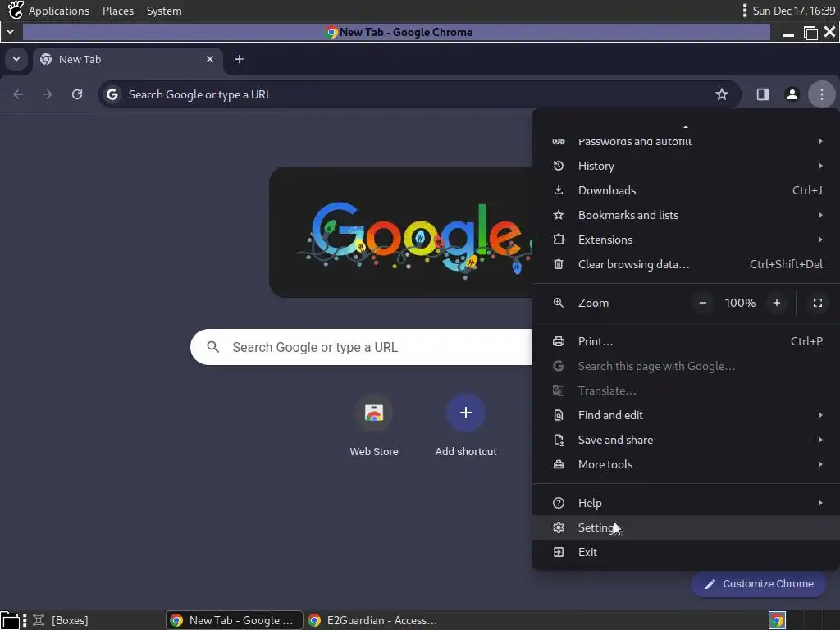Click the Customize Chrome button

758,584
